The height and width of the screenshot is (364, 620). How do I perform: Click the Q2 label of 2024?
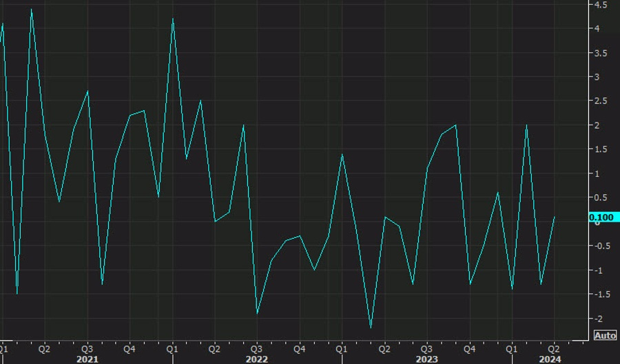click(x=554, y=350)
